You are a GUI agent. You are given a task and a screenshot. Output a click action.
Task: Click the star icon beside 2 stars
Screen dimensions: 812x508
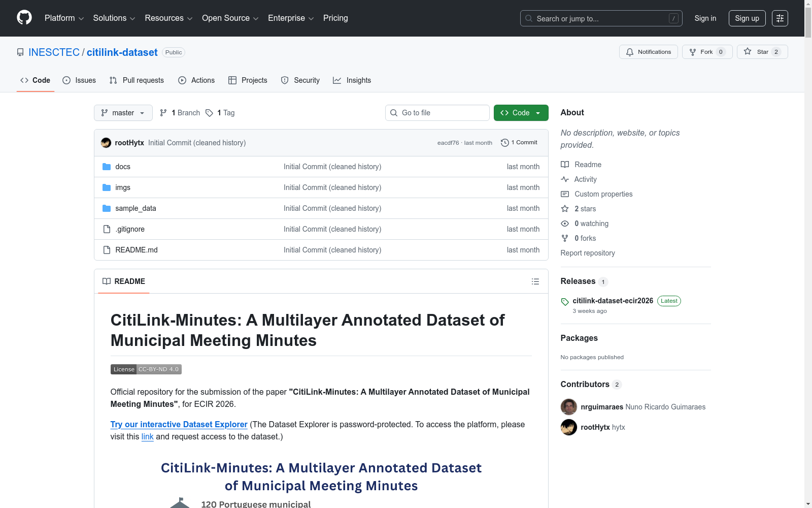[x=565, y=209]
